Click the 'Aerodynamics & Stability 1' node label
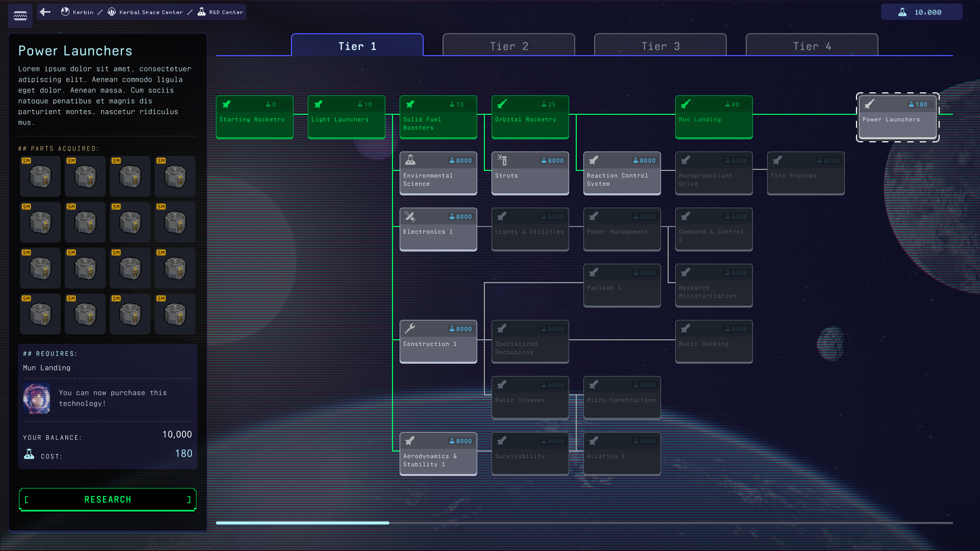Image resolution: width=980 pixels, height=551 pixels. click(x=430, y=460)
